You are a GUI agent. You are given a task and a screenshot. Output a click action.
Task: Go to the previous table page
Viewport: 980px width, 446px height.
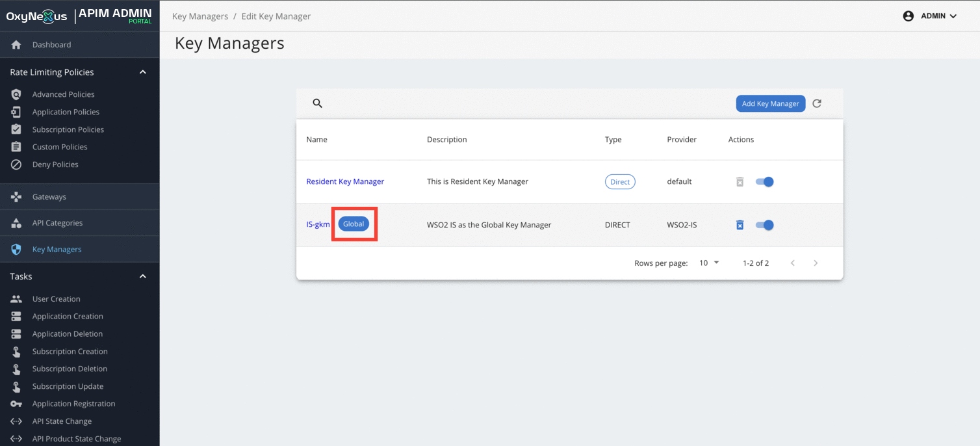coord(792,263)
